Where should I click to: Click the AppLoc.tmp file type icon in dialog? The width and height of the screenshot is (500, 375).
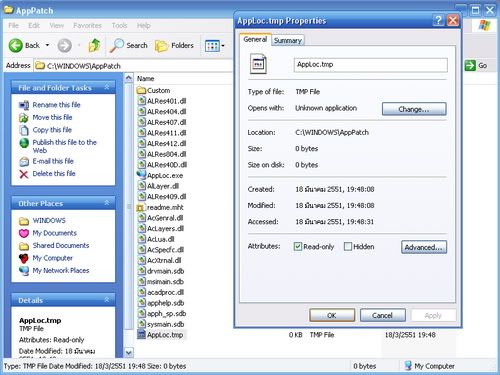pos(258,63)
